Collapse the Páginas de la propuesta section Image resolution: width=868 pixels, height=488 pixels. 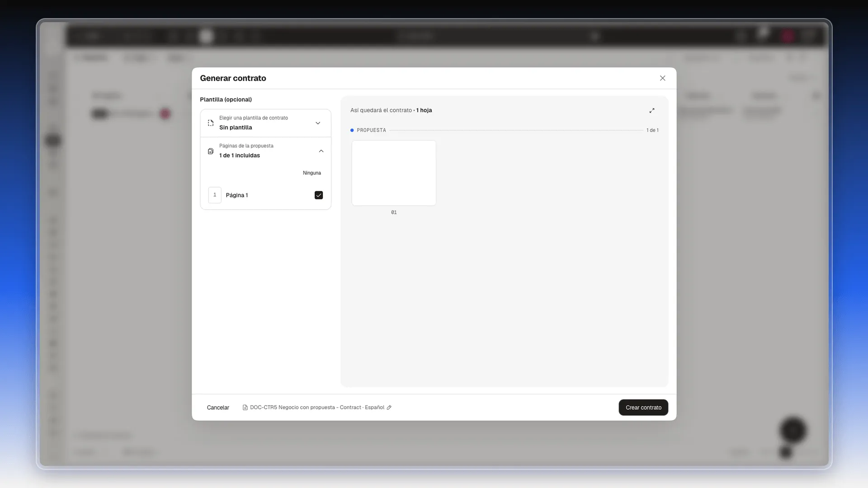pyautogui.click(x=321, y=151)
